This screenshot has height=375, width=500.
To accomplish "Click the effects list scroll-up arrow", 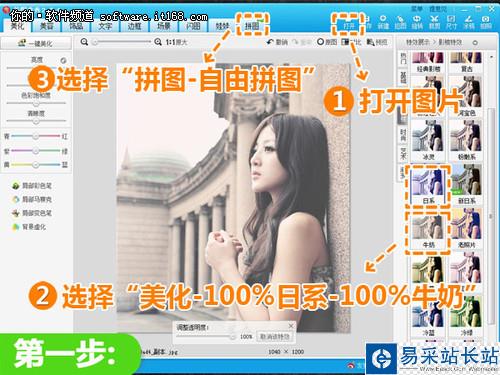I will click(491, 58).
